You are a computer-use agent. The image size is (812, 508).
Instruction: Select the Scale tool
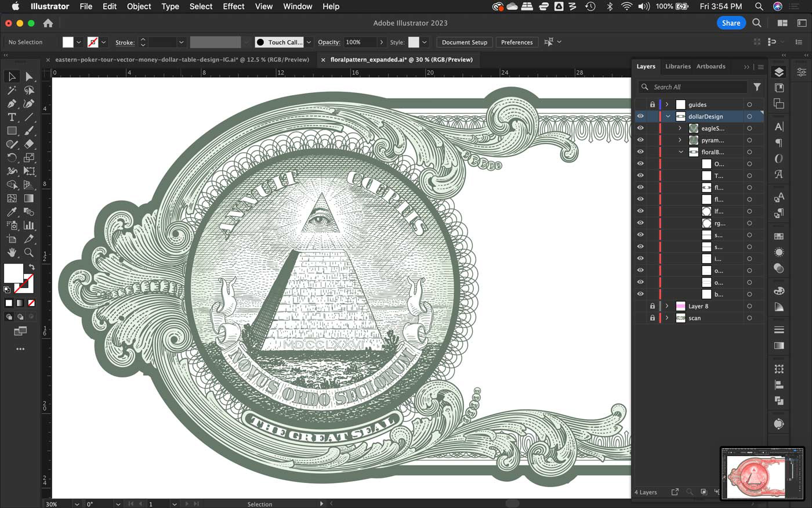(29, 157)
